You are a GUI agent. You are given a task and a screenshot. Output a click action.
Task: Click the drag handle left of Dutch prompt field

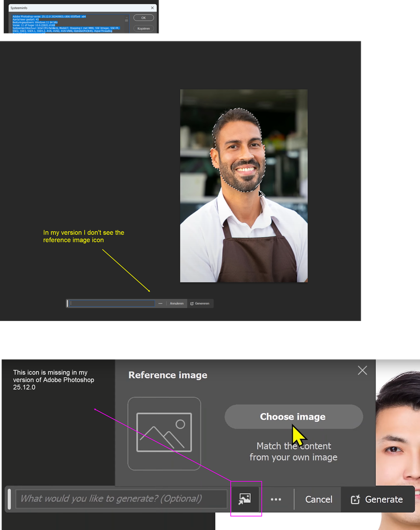[x=67, y=303]
